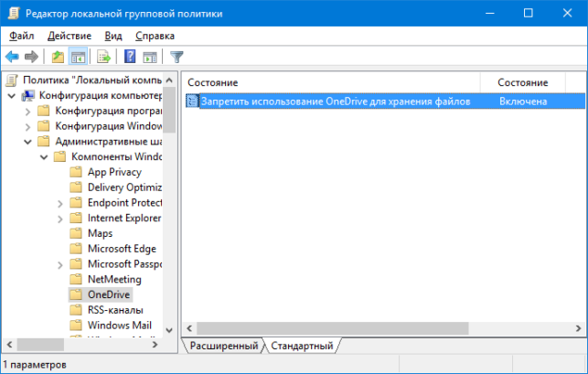Viewport: 588px width, 374px height.
Task: Click the computer icon of Конфигурация компьютера
Action: 28,96
